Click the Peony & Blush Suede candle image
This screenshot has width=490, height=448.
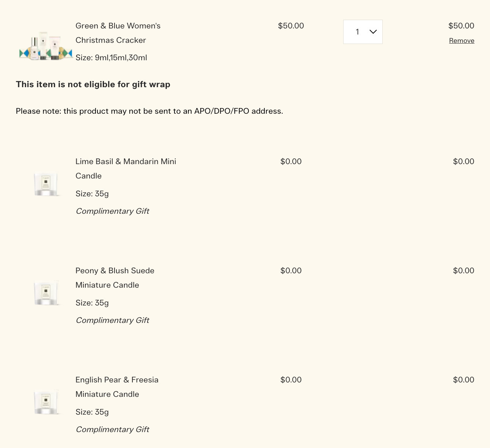(x=46, y=293)
